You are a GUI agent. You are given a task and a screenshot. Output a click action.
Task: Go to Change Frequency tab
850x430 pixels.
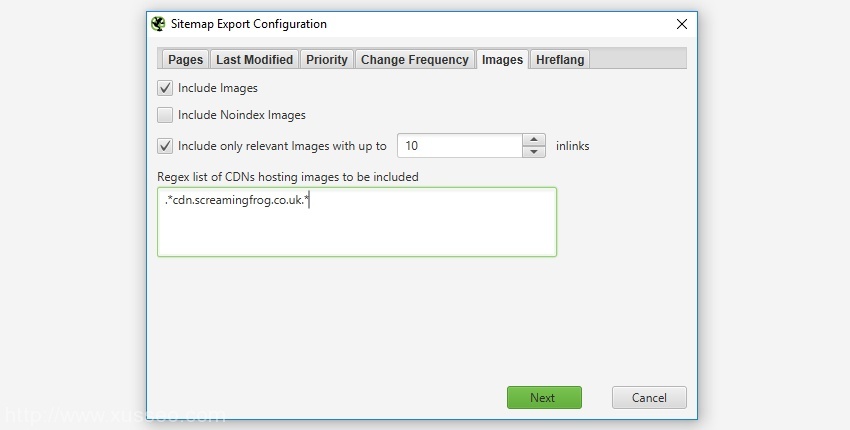pyautogui.click(x=415, y=60)
